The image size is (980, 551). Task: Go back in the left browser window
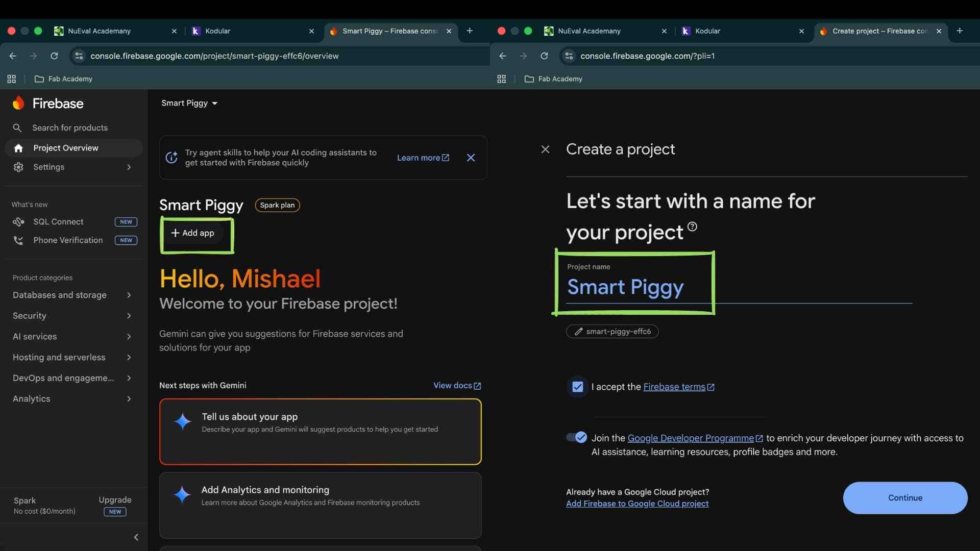coord(13,56)
